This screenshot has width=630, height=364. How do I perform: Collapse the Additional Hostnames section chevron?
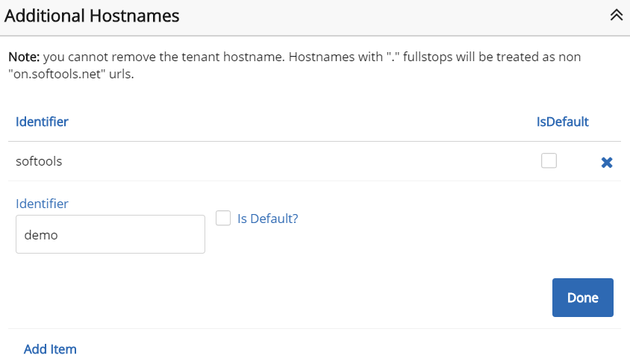(x=617, y=15)
